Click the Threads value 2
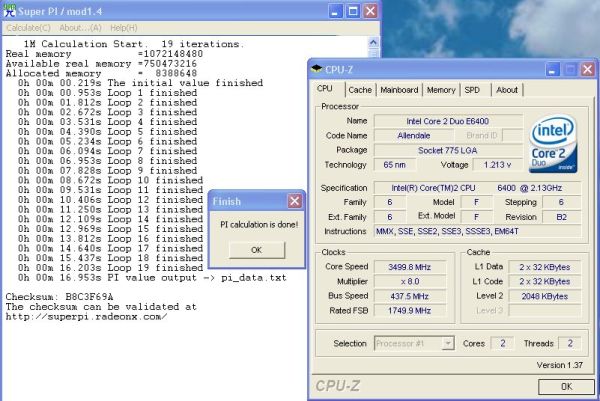 (570, 343)
